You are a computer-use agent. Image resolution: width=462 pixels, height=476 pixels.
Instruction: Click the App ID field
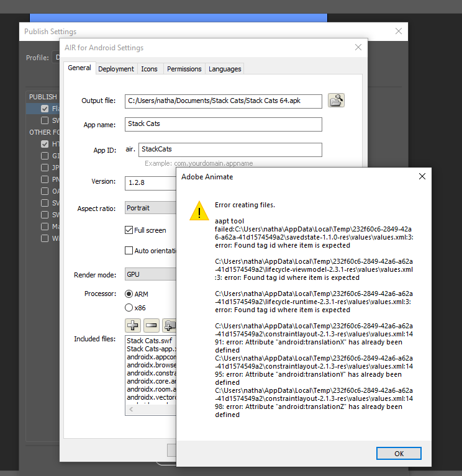[x=230, y=150]
